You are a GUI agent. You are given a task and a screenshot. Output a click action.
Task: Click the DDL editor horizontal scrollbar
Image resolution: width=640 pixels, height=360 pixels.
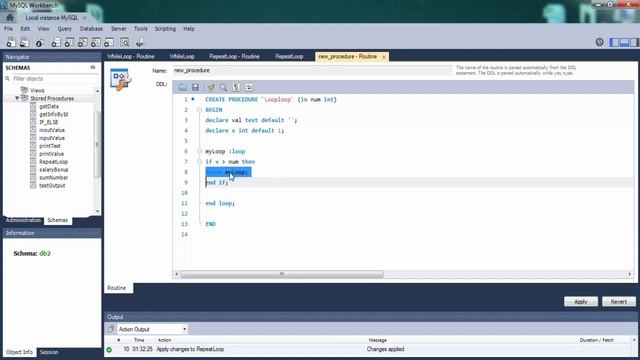click(x=282, y=274)
